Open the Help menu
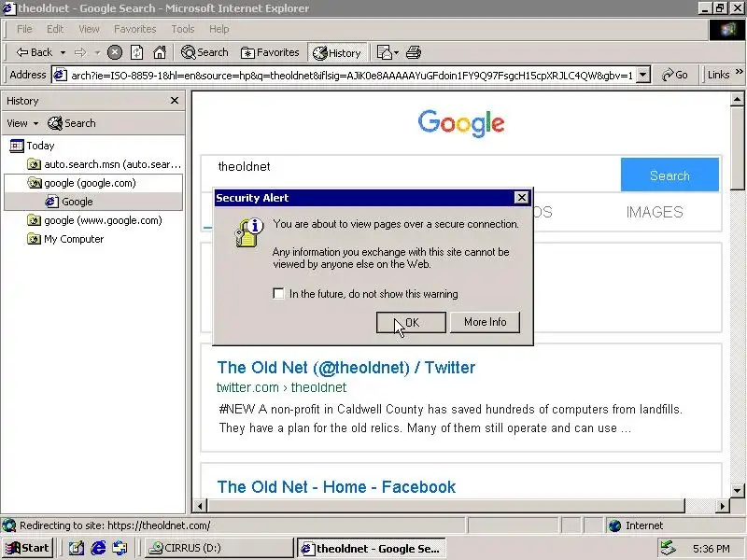This screenshot has height=560, width=747. (219, 29)
